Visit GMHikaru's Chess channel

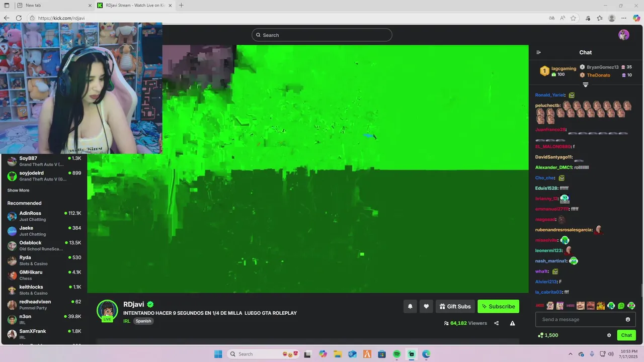tap(44, 275)
